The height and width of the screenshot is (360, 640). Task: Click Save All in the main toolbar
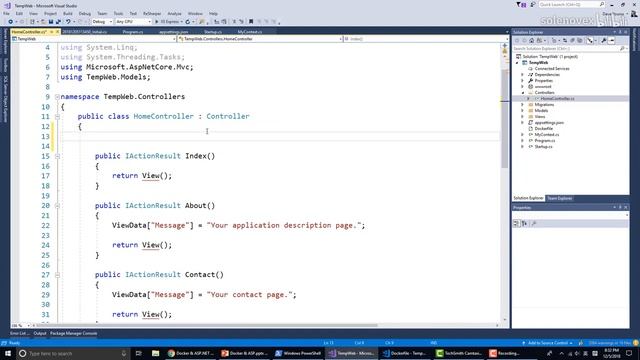point(58,22)
